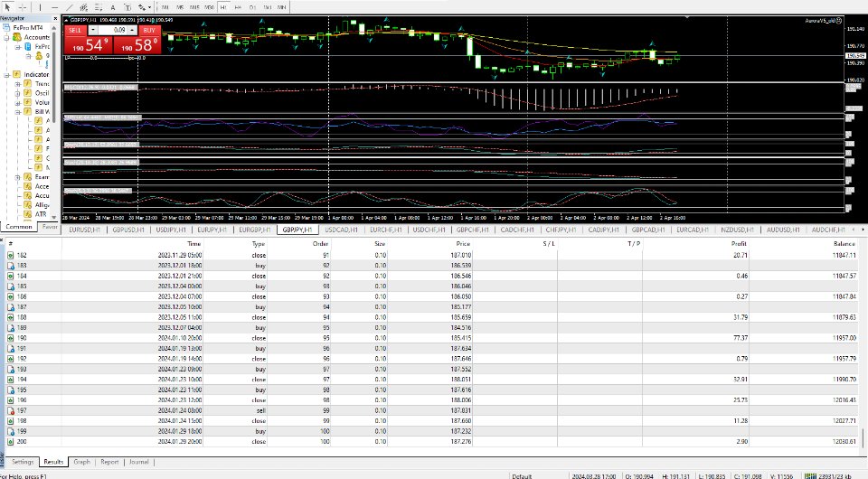This screenshot has height=479, width=868.
Task: Click balance value 12030.61
Action: tap(844, 441)
